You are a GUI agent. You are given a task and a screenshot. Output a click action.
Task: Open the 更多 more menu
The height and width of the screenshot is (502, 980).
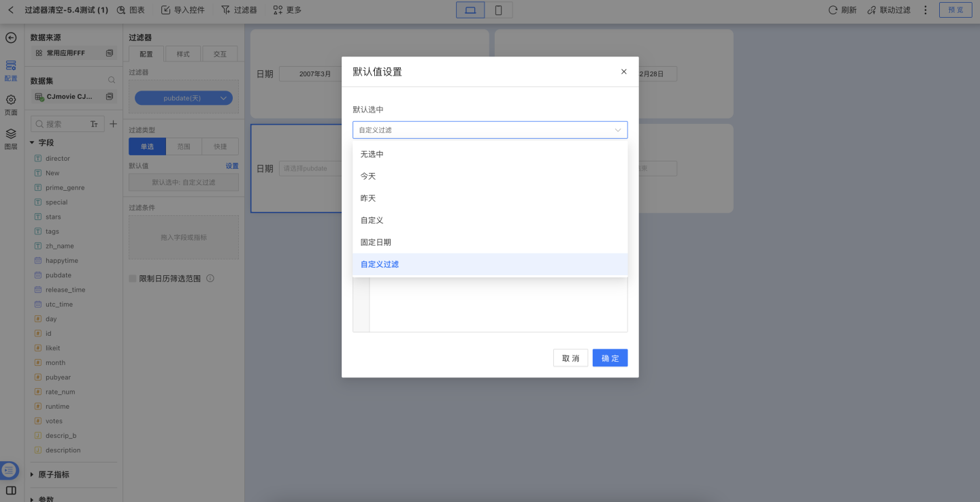(287, 10)
